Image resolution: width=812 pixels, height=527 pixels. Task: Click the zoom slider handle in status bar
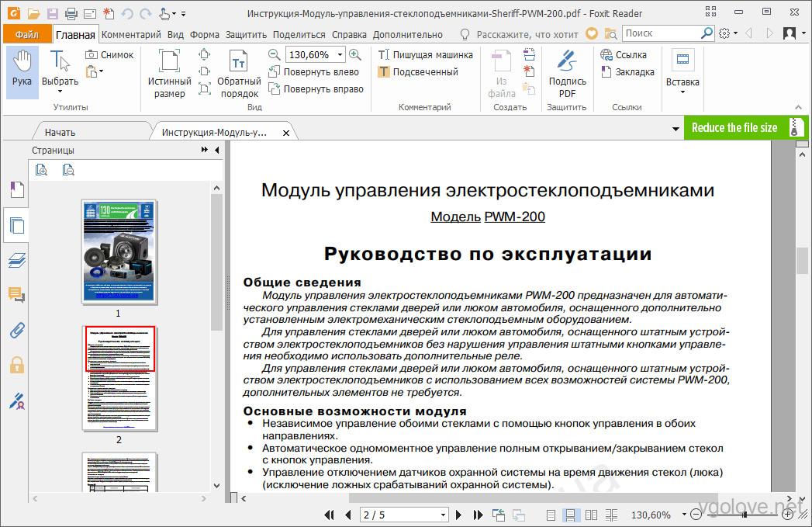point(745,515)
